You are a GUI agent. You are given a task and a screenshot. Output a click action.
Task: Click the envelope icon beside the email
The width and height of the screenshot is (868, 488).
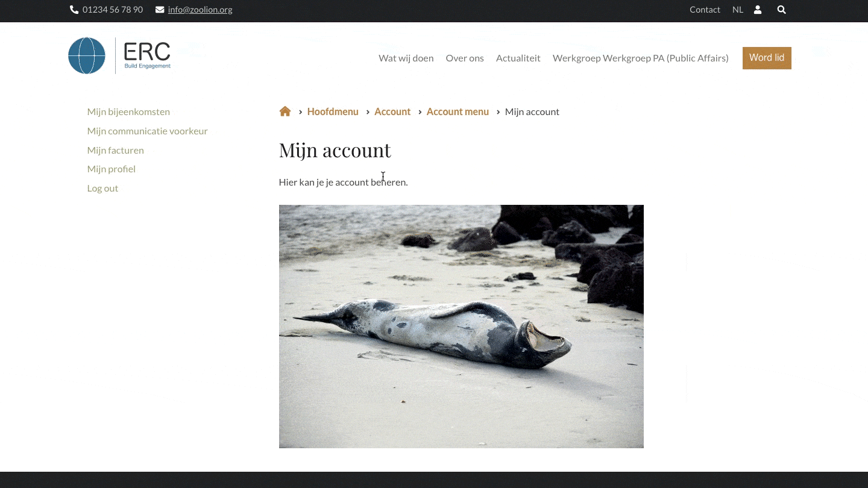160,10
